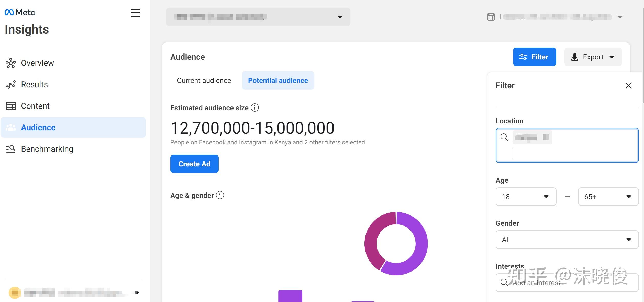The image size is (644, 302).
Task: Toggle the blue Filter button
Action: [x=534, y=57]
